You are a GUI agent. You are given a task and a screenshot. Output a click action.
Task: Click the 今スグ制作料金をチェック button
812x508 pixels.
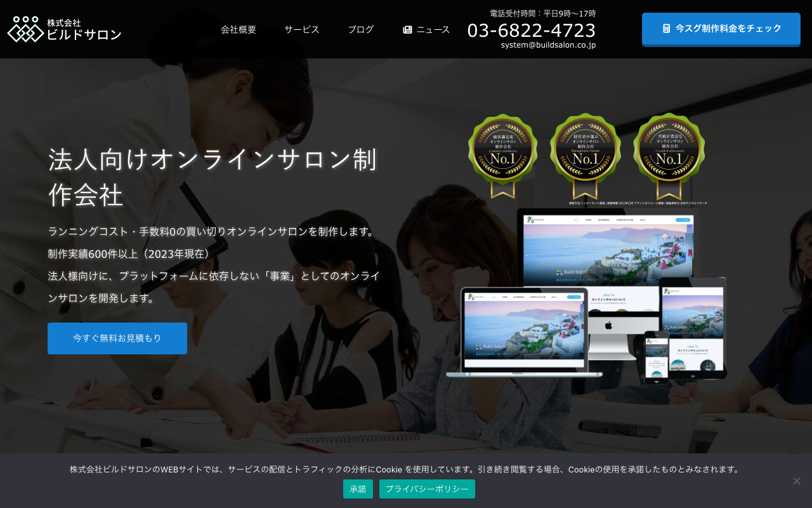pyautogui.click(x=721, y=29)
